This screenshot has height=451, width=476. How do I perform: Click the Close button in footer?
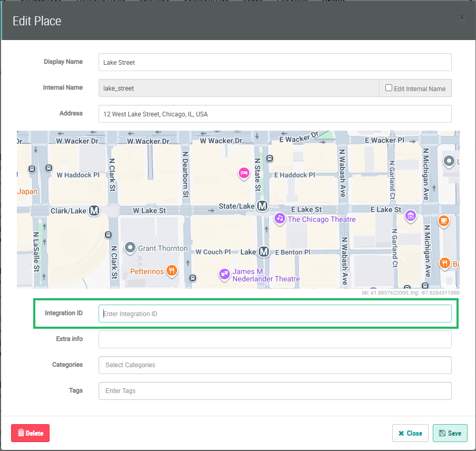click(x=410, y=433)
